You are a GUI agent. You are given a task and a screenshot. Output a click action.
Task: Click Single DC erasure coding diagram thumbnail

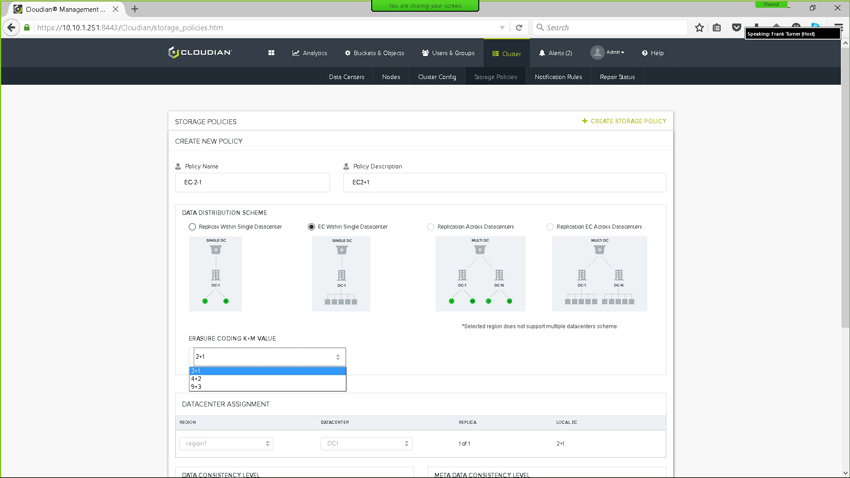click(341, 274)
